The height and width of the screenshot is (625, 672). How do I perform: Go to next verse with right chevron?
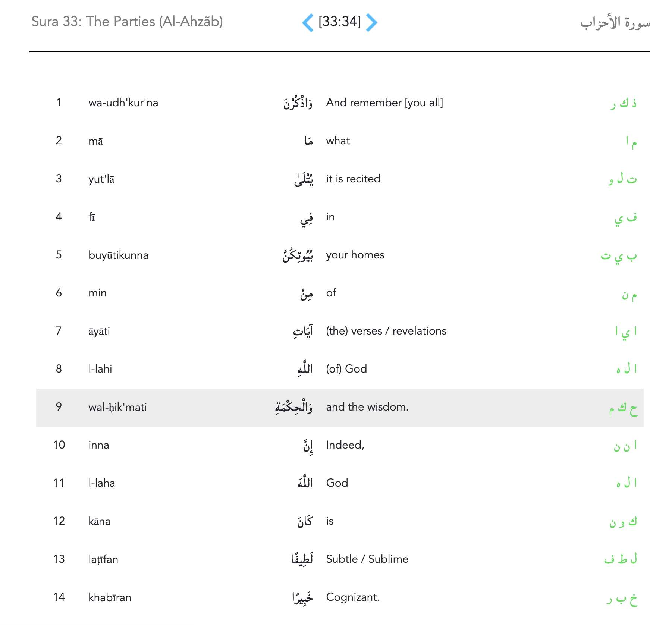point(371,22)
